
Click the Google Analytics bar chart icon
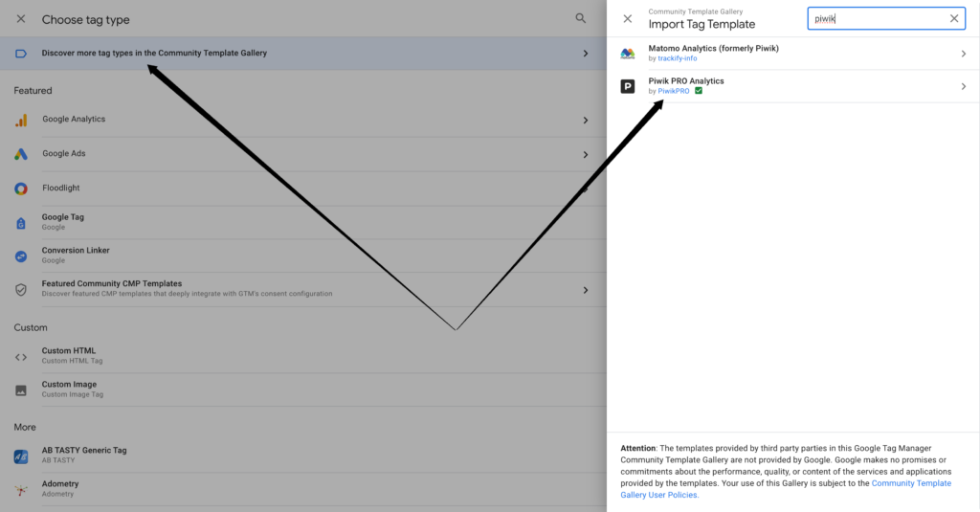(21, 120)
